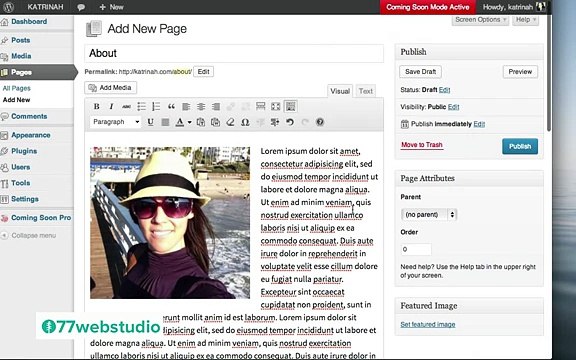Align text center
576x360 pixels.
[x=201, y=107]
